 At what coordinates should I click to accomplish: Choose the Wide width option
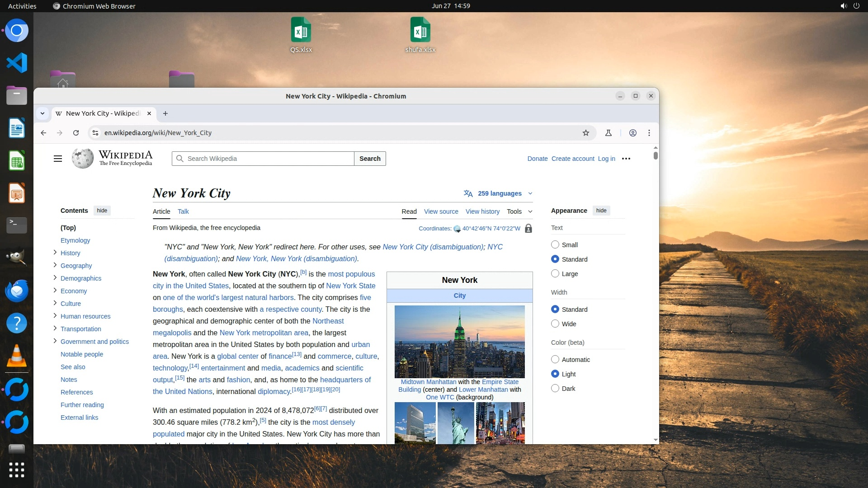coord(555,324)
